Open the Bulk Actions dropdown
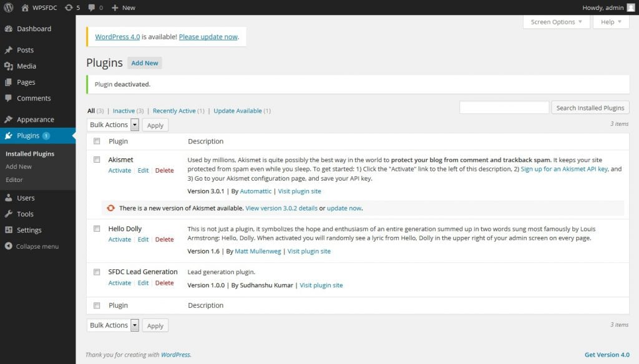 point(112,125)
